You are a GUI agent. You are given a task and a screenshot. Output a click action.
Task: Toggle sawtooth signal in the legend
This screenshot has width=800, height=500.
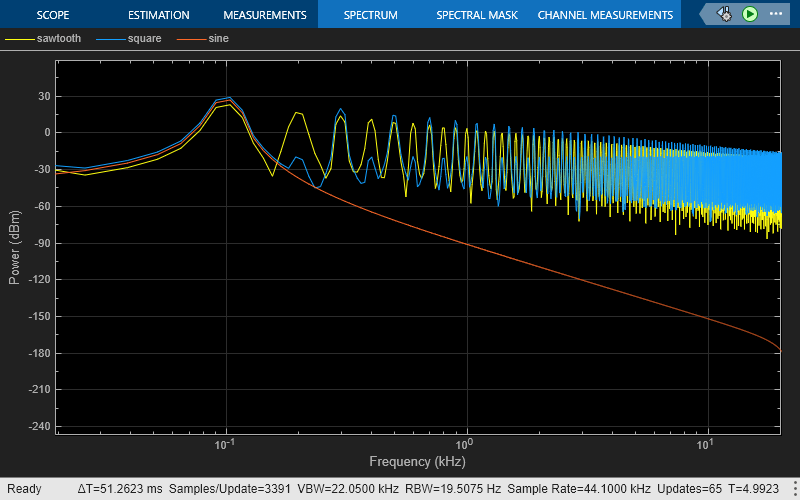(59, 39)
